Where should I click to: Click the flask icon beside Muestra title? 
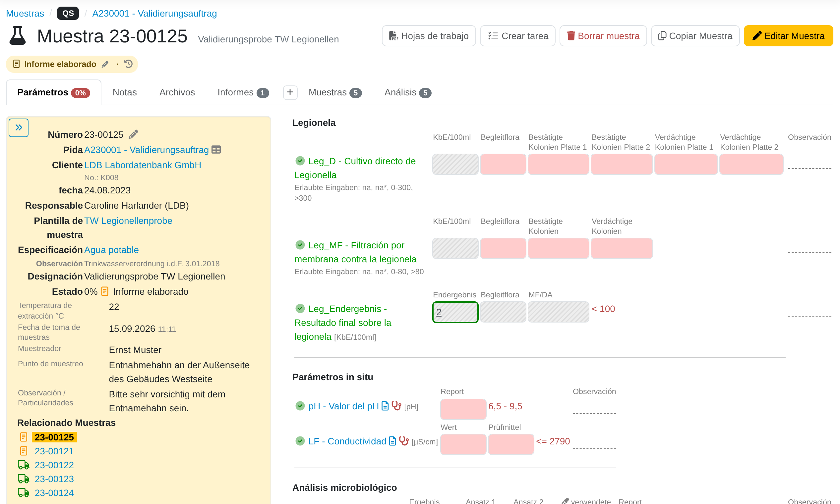tap(18, 36)
